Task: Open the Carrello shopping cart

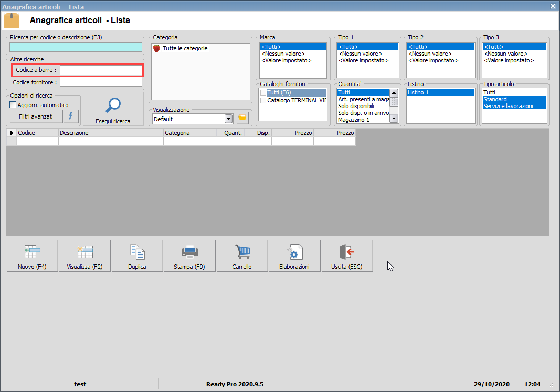Action: tap(242, 256)
